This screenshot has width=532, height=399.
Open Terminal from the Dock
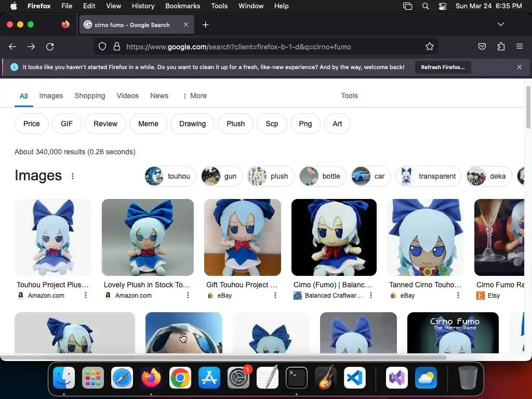(x=297, y=378)
